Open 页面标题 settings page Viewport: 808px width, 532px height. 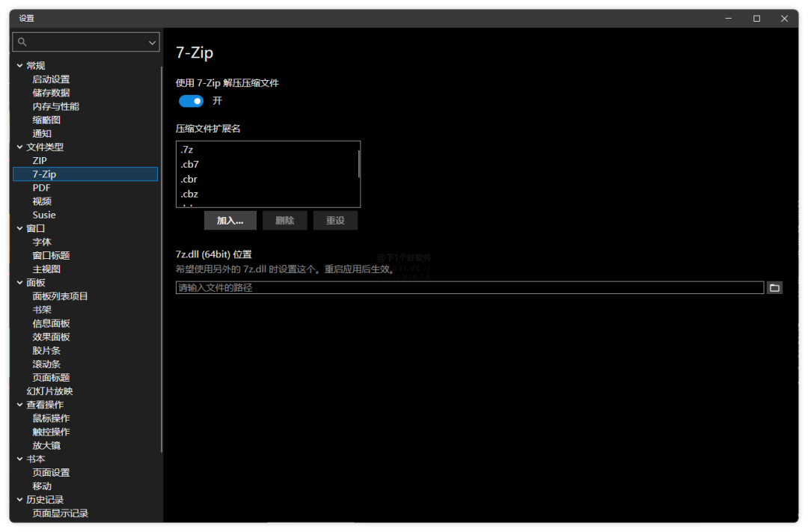tap(51, 378)
